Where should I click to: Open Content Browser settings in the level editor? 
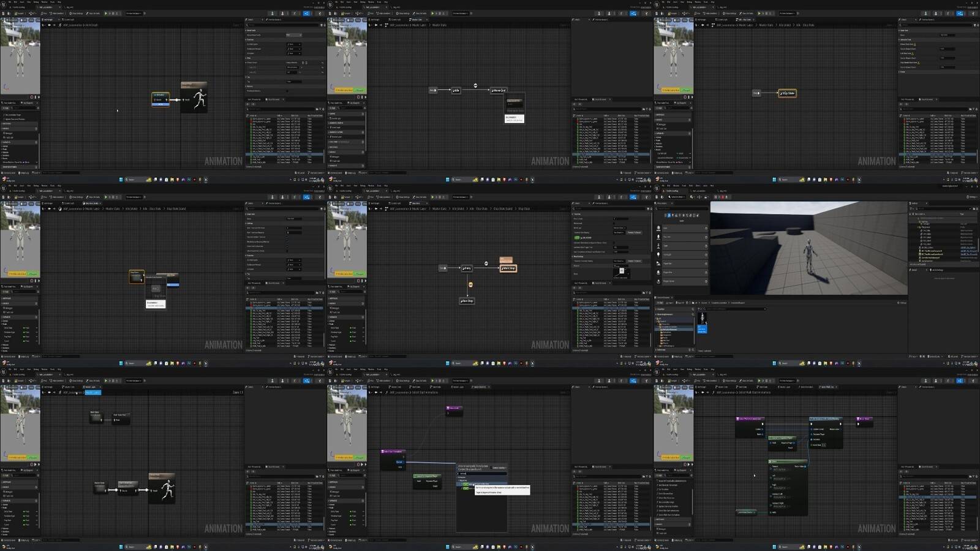pyautogui.click(x=902, y=303)
